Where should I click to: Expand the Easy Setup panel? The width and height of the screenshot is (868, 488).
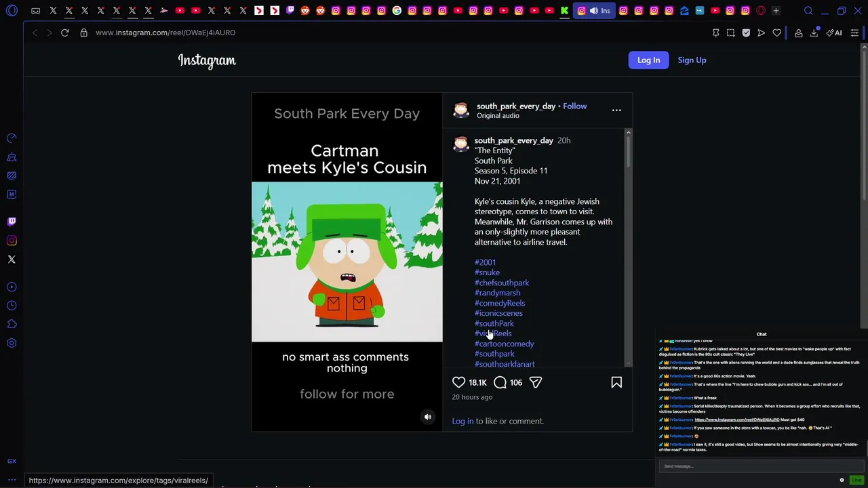point(854,33)
